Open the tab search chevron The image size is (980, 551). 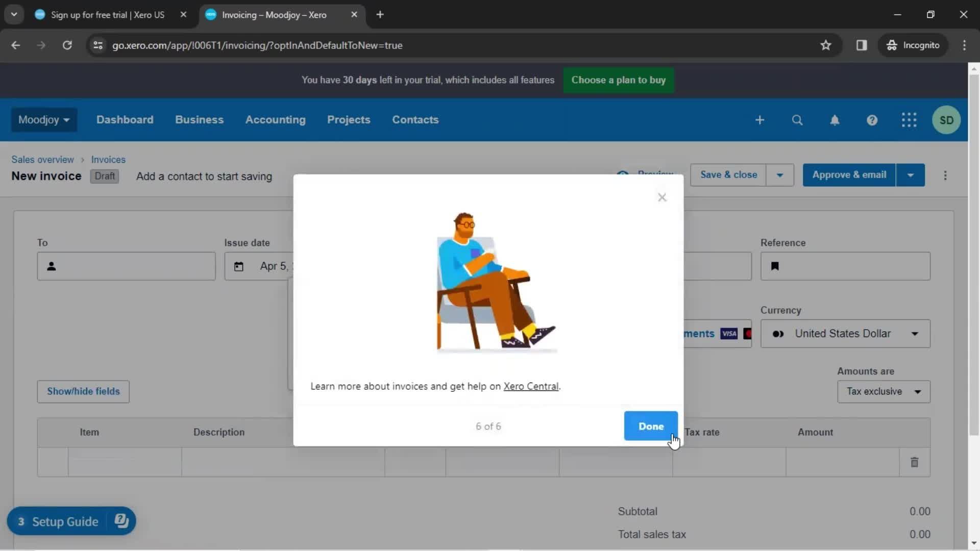tap(14, 15)
